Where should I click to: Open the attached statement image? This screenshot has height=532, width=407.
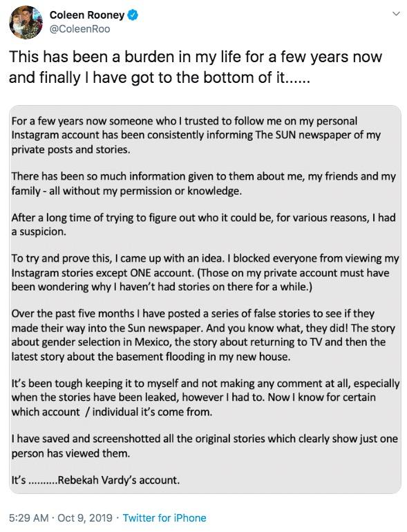pyautogui.click(x=205, y=299)
